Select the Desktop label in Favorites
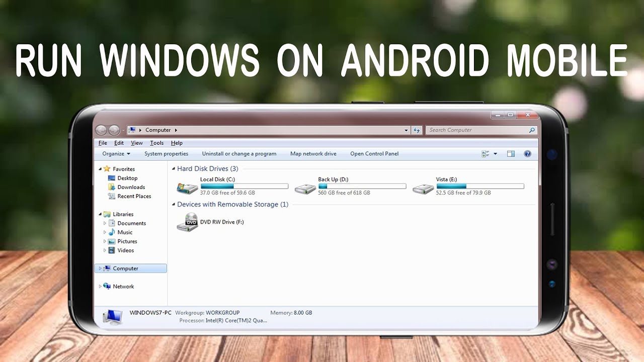The image size is (644, 362). [127, 178]
